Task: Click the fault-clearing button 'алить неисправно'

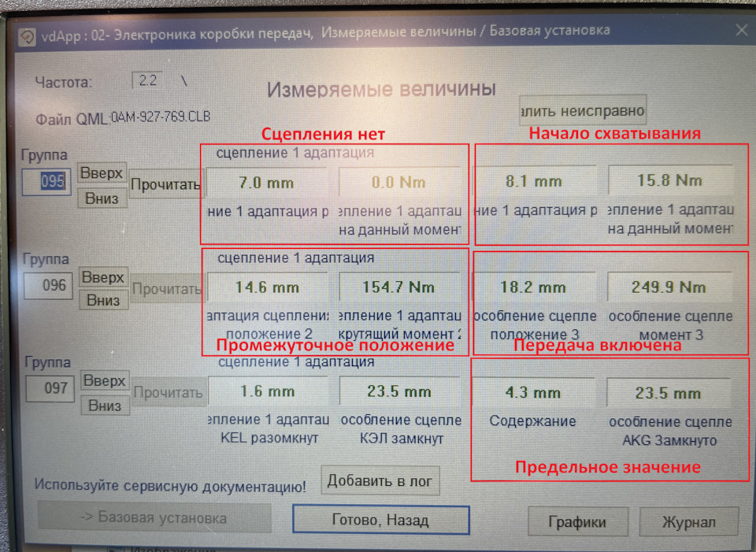Action: (x=583, y=110)
